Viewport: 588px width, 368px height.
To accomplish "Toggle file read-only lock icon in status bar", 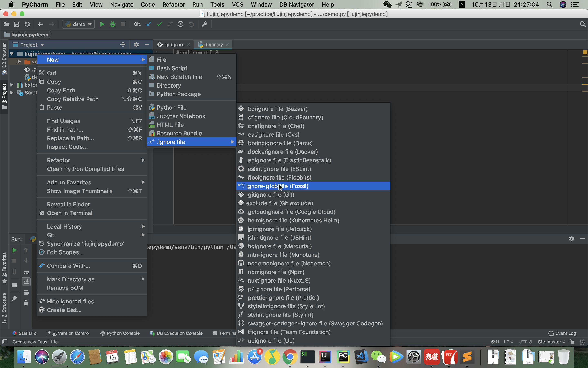I will point(572,342).
